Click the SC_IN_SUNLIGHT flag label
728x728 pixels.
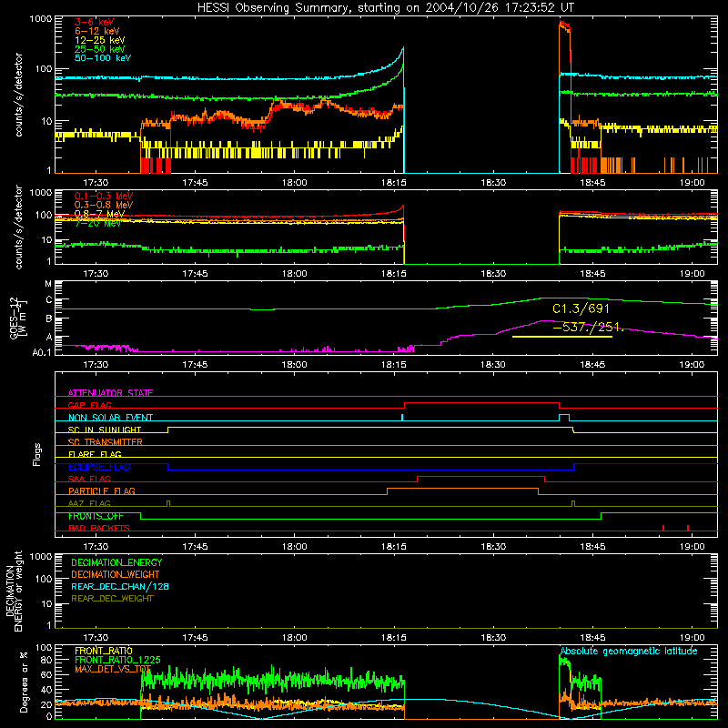[105, 430]
